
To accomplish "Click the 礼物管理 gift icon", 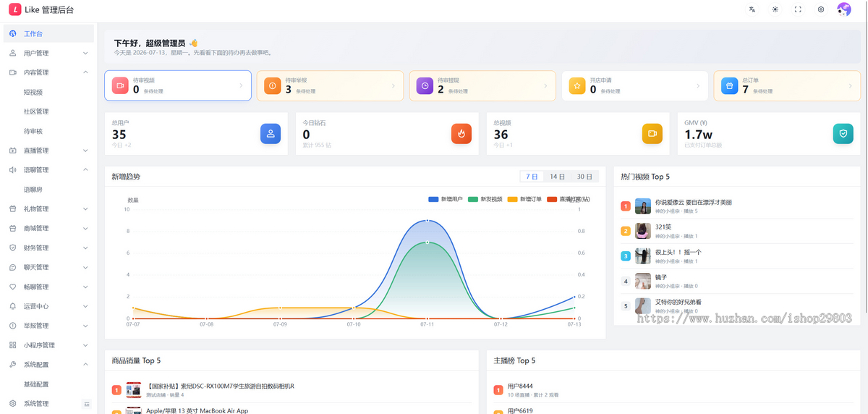I will pyautogui.click(x=13, y=209).
